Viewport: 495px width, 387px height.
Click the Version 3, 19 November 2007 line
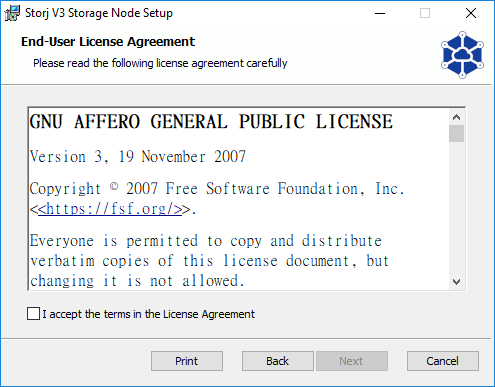pos(138,156)
